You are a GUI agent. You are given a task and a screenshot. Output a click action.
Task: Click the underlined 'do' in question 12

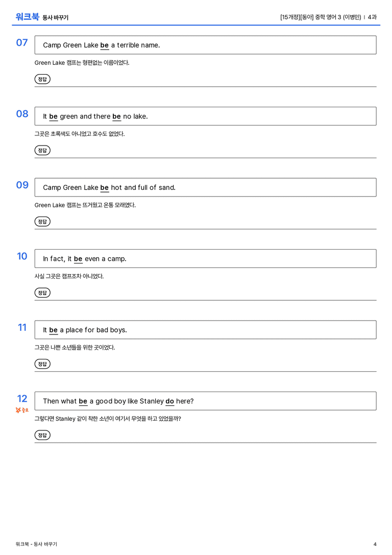(170, 401)
